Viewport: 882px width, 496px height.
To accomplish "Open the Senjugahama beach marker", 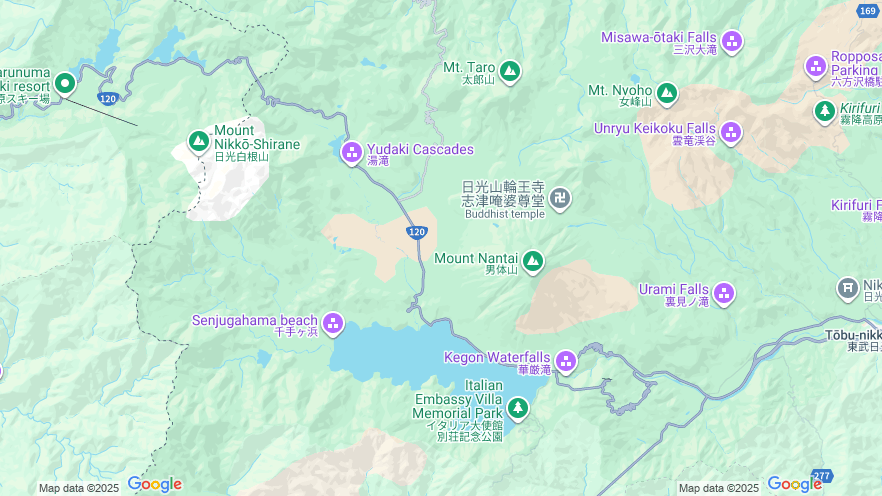I will (x=333, y=324).
